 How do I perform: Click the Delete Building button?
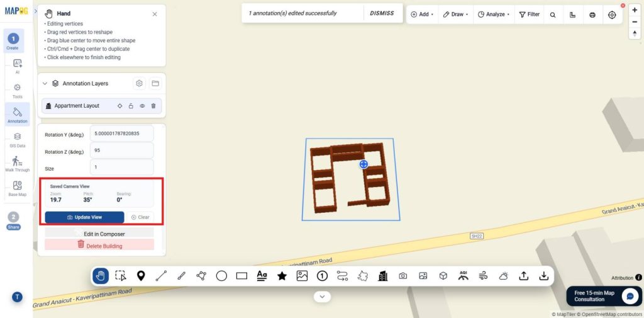click(x=99, y=245)
